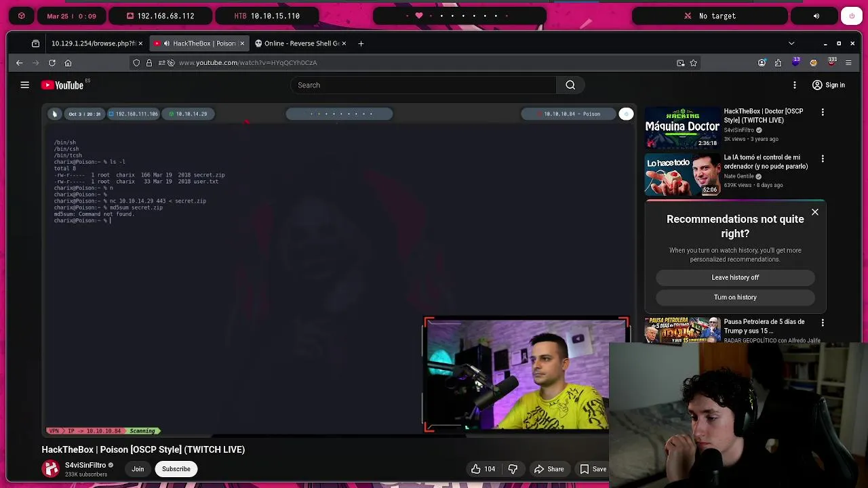Click the date and time widget
This screenshot has width=868, height=488.
tap(72, 16)
